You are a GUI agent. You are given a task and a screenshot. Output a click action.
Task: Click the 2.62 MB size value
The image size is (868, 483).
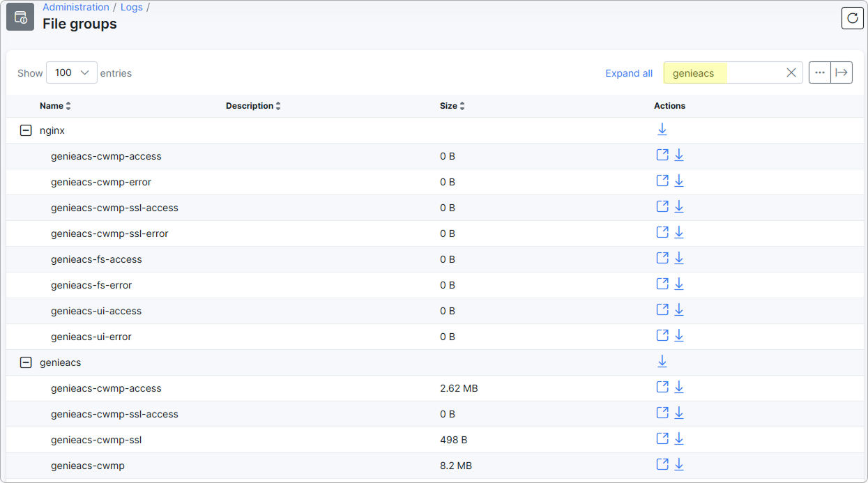459,388
